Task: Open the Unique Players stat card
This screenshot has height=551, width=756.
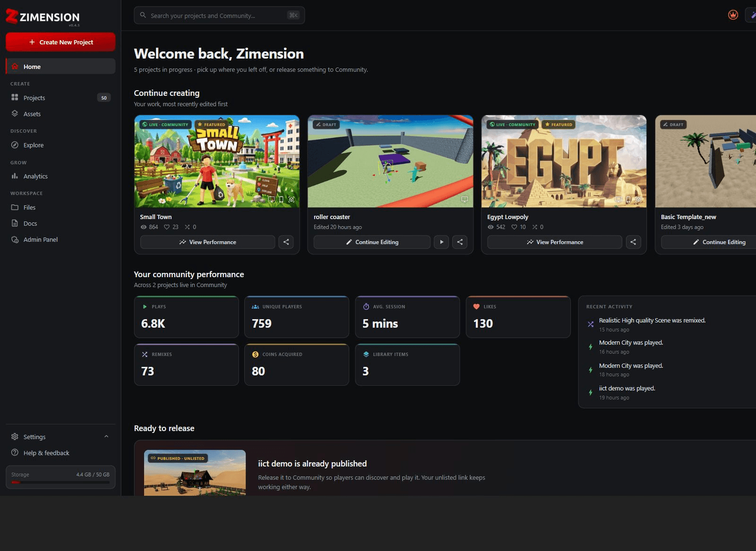Action: point(297,317)
